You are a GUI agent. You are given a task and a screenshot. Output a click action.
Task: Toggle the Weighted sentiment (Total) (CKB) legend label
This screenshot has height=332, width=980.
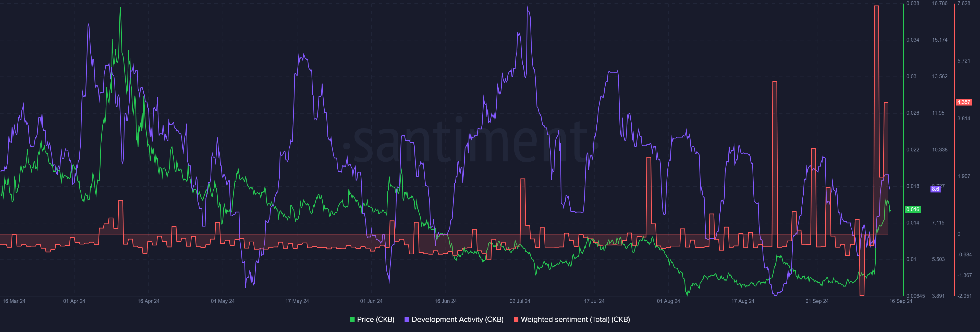575,319
